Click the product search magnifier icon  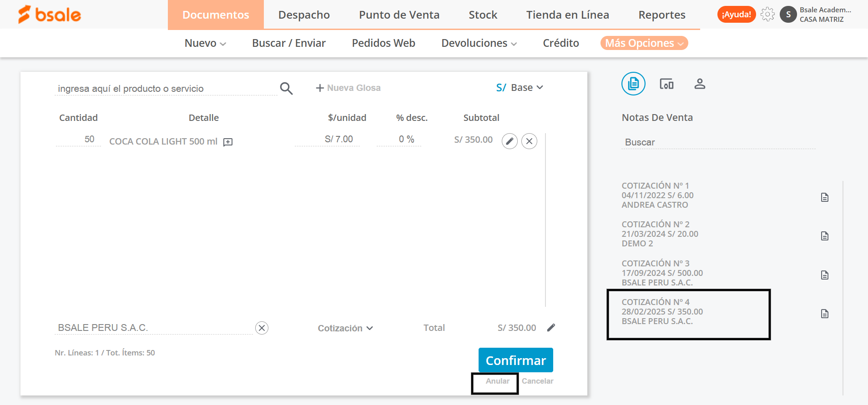286,88
